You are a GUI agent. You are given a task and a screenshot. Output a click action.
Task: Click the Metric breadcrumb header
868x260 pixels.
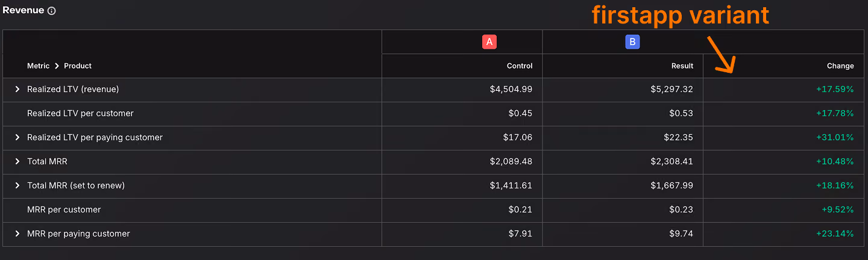point(39,66)
